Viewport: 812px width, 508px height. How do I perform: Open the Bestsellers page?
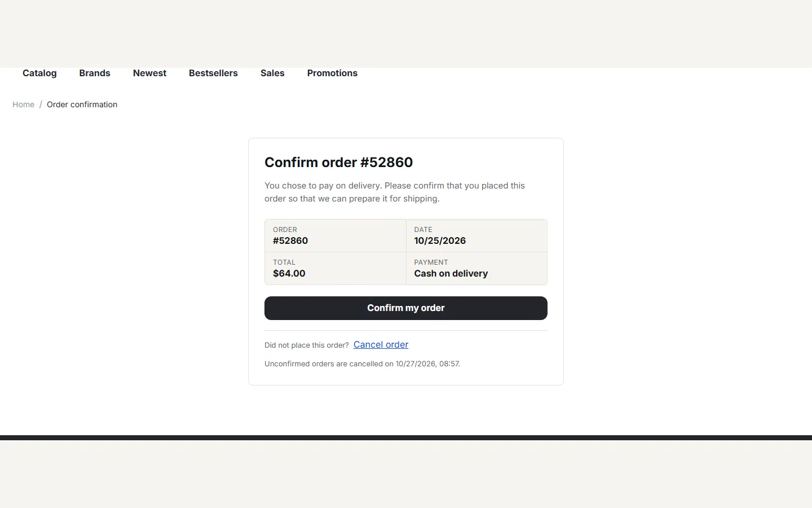pyautogui.click(x=213, y=73)
